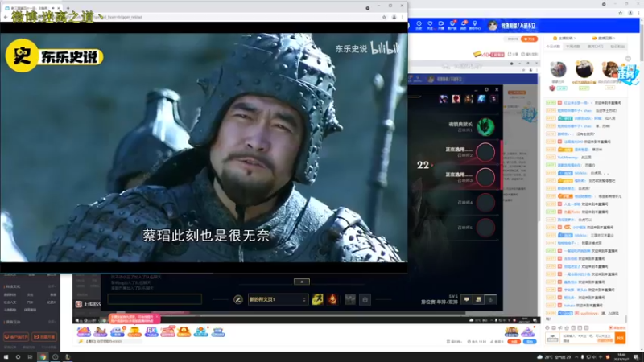Expand 科技文化 category with 全部 link
The width and height of the screenshot is (644, 362).
[52, 286]
